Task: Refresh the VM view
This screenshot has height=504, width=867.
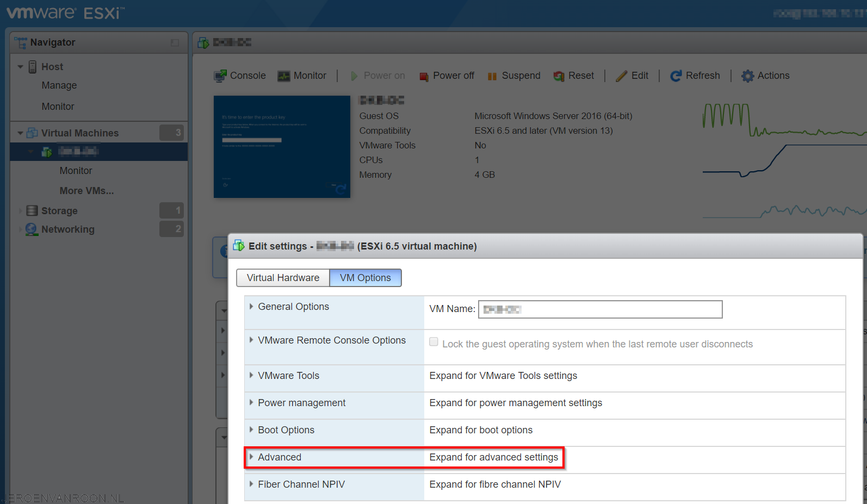Action: [x=695, y=76]
